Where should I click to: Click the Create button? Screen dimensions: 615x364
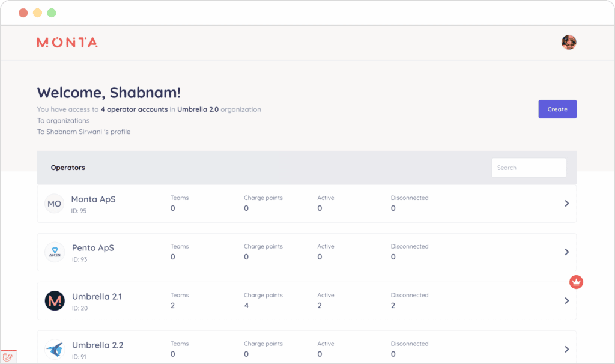(557, 109)
